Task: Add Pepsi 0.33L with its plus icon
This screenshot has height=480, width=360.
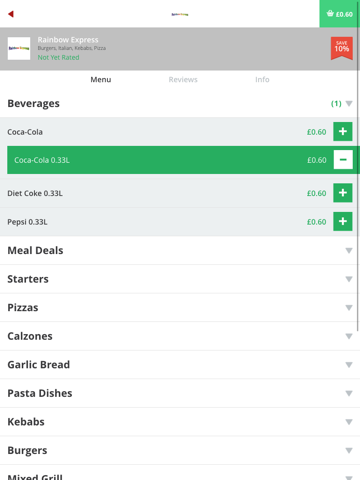Action: [x=343, y=221]
